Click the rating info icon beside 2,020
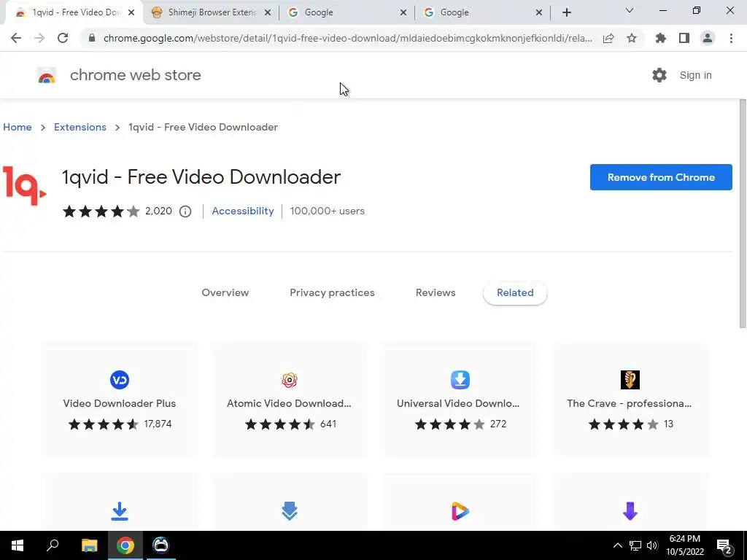This screenshot has height=560, width=747. pyautogui.click(x=185, y=211)
